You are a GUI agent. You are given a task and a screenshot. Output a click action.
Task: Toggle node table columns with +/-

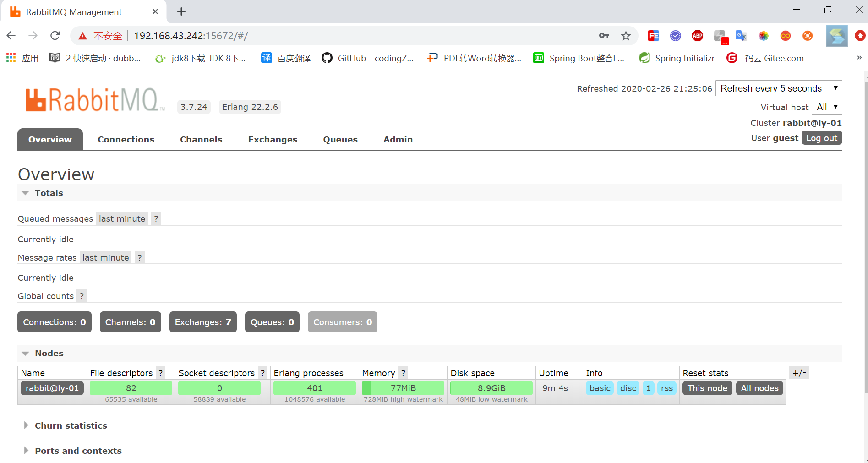click(x=799, y=373)
